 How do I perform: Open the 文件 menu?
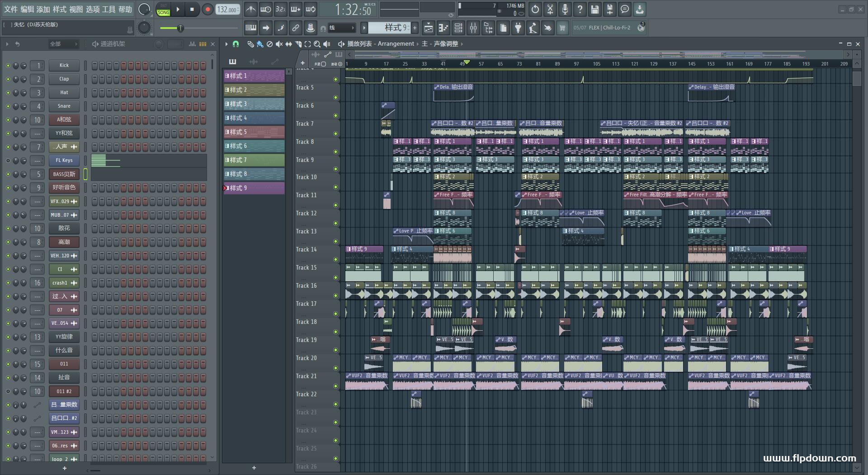click(11, 9)
